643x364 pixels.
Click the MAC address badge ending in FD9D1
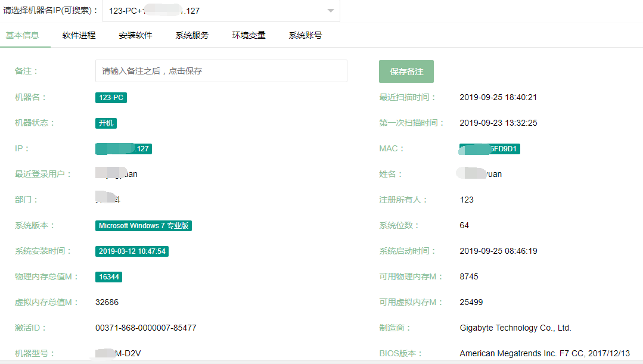[x=490, y=149]
